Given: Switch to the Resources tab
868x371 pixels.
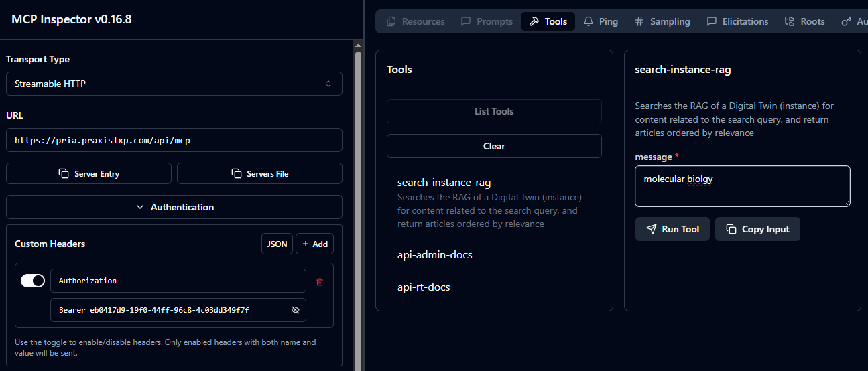Looking at the screenshot, I should tap(416, 21).
